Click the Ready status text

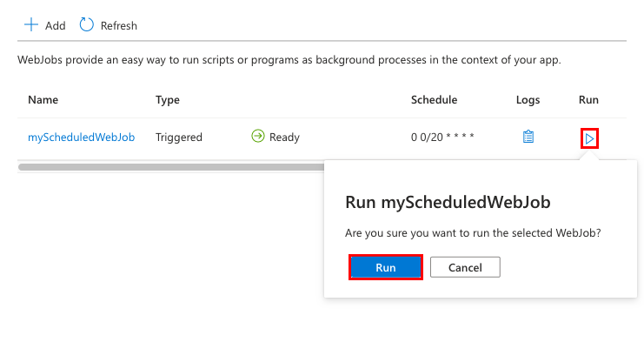pyautogui.click(x=284, y=138)
